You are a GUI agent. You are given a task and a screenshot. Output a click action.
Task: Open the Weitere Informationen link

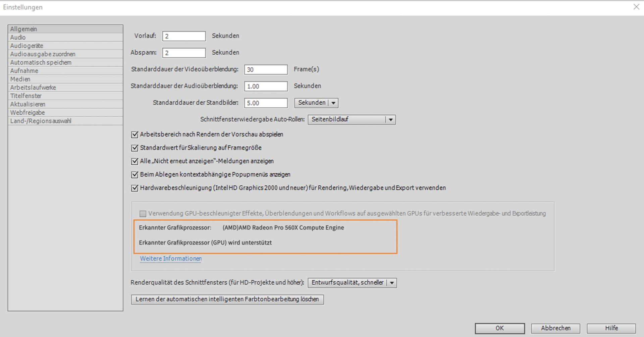pos(171,259)
